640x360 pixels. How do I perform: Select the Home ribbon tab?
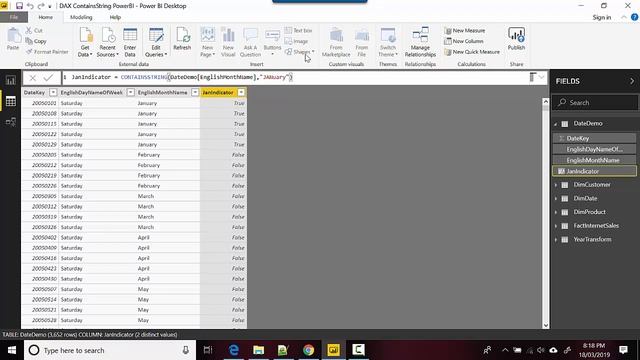[45, 17]
